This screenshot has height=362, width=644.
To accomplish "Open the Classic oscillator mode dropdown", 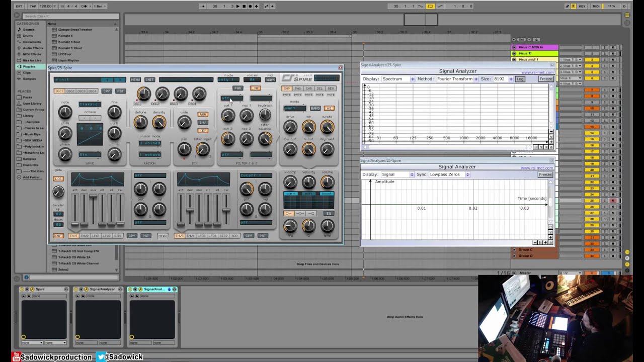I will click(90, 104).
